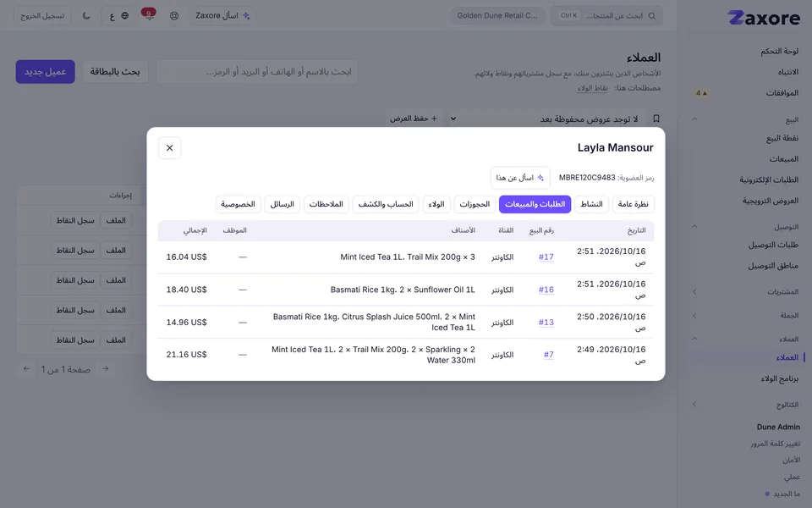Screen dimensions: 812x508
Task: Open the help lifebuoy icon
Action: point(174,15)
